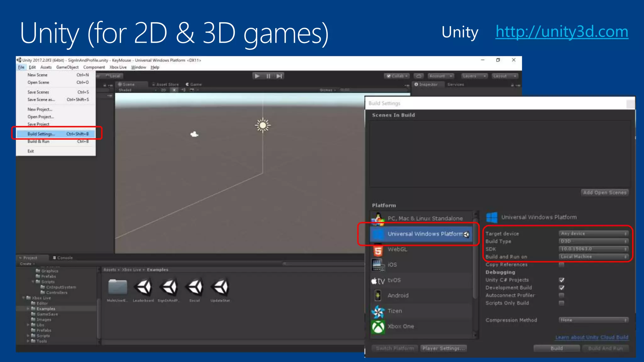Click the sun directional light gizmo in scene
This screenshot has width=644, height=362.
[263, 125]
